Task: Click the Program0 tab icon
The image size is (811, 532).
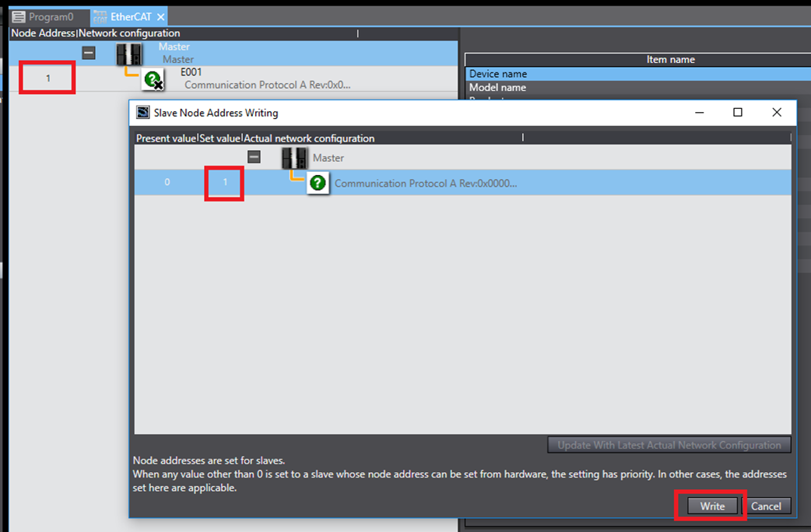Action: 19,16
